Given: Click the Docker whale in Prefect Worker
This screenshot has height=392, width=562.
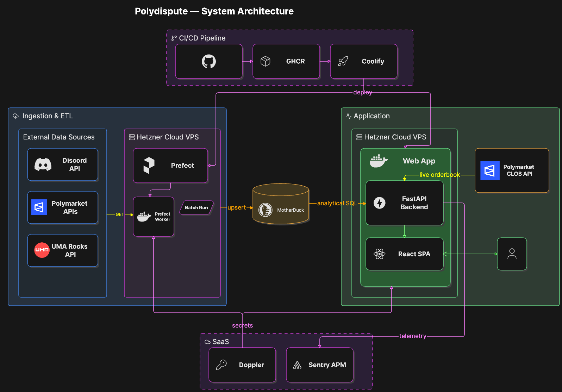Looking at the screenshot, I should click(144, 217).
